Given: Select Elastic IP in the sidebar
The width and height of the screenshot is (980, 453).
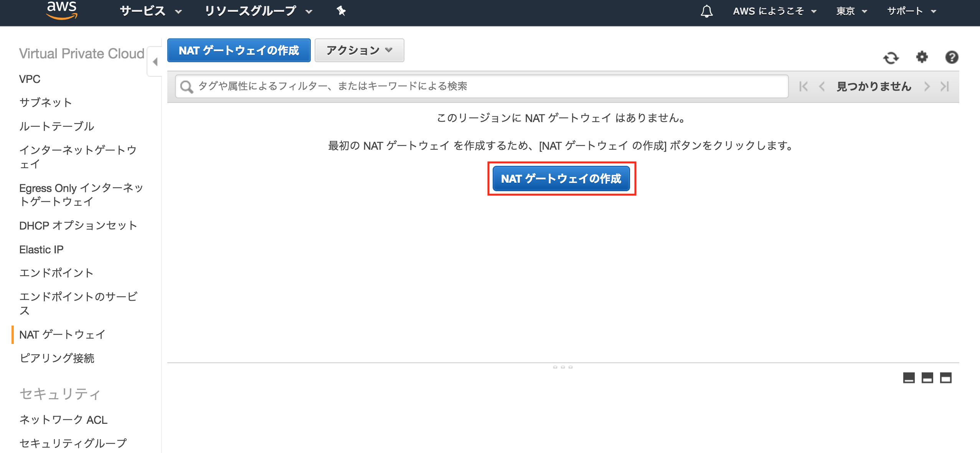Looking at the screenshot, I should pos(41,250).
